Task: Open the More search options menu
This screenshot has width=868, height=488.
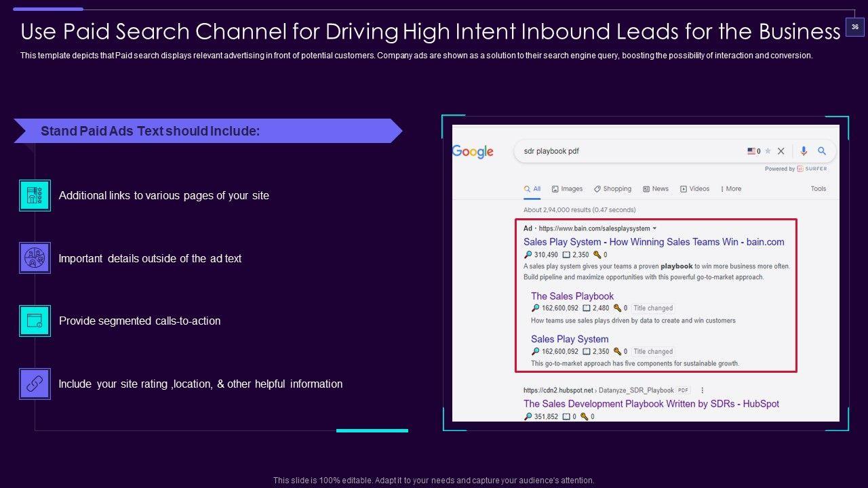Action: click(x=730, y=189)
